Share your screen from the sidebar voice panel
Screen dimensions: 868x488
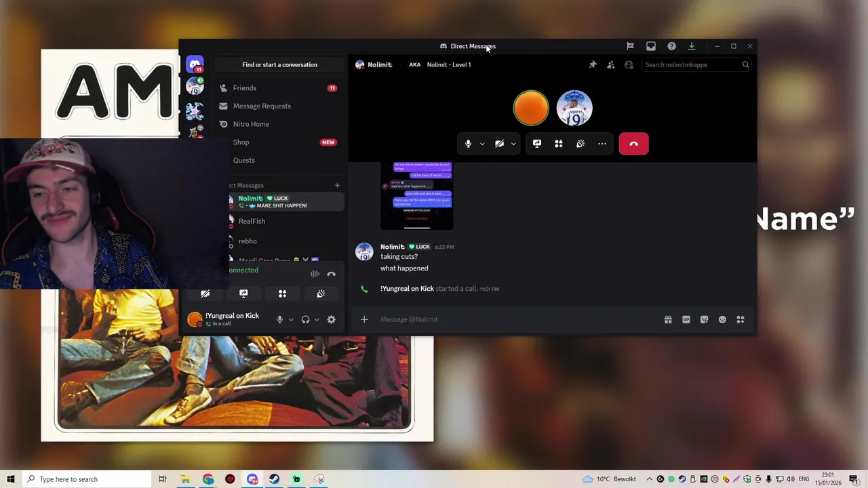tap(243, 293)
